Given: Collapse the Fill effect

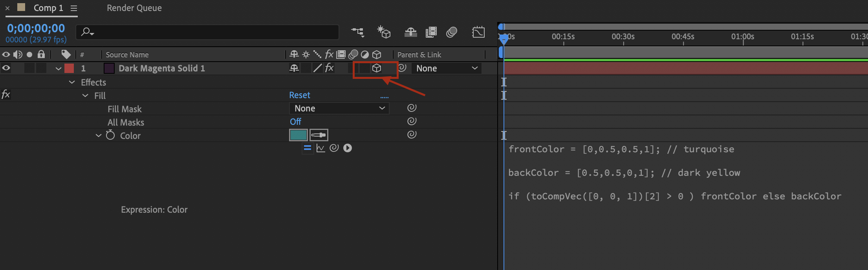Looking at the screenshot, I should point(85,95).
